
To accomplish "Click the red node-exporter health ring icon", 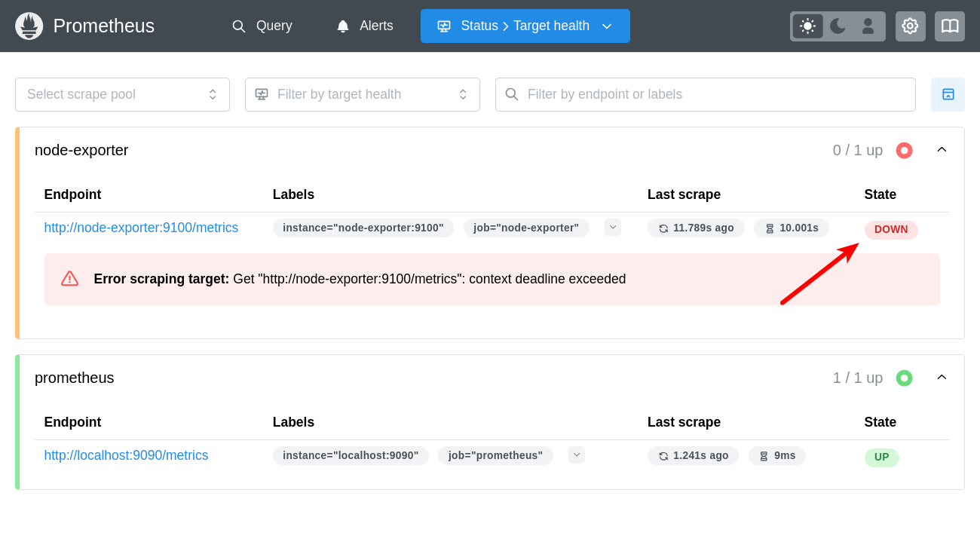I will [x=904, y=150].
